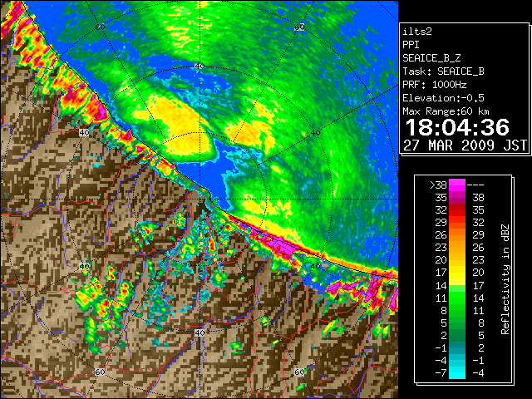Click the 60 range label at top left
Screen dimensions: 532x399
pyautogui.click(x=100, y=27)
